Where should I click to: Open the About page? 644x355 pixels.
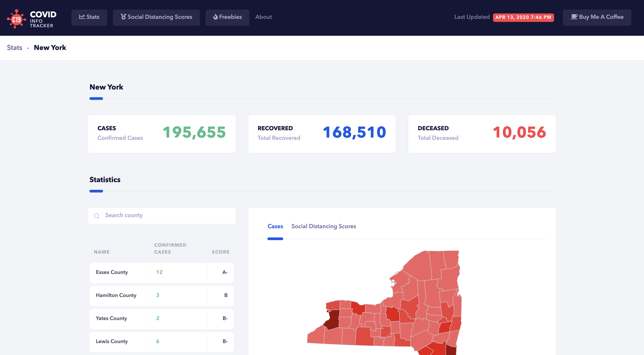(x=263, y=17)
